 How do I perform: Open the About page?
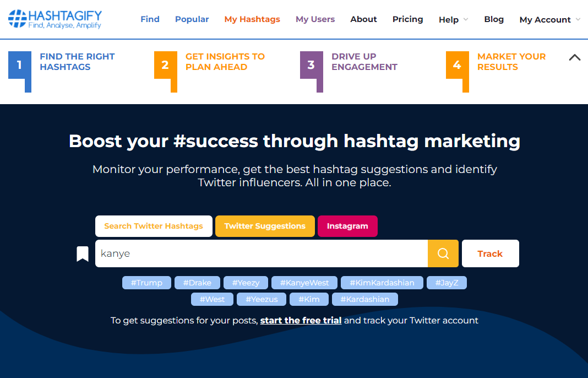point(363,19)
